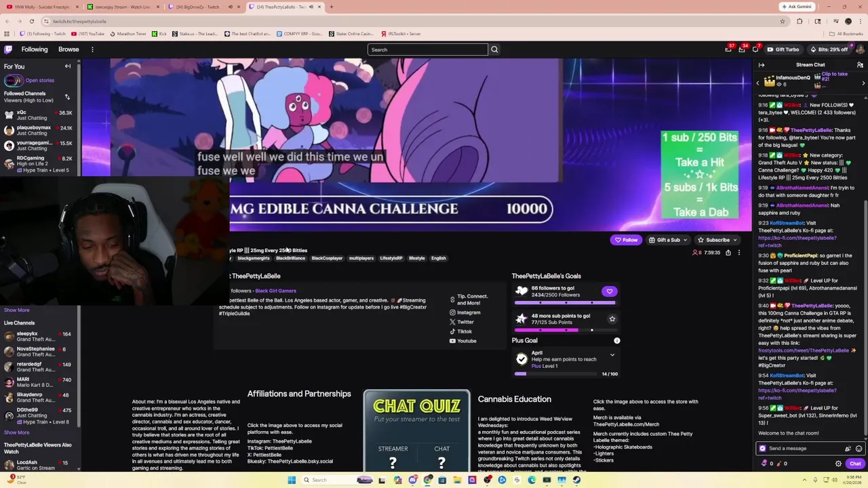
Task: Open stream options three-dot menu
Action: tap(739, 253)
